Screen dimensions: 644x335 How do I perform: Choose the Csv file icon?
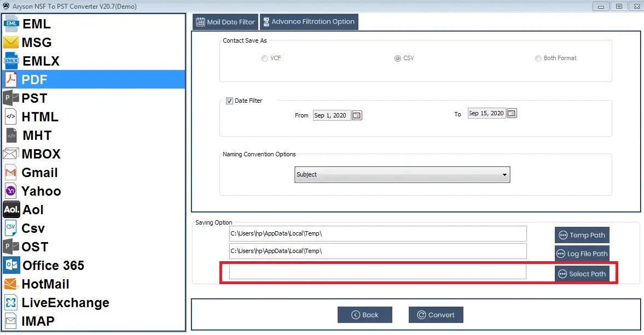point(11,228)
